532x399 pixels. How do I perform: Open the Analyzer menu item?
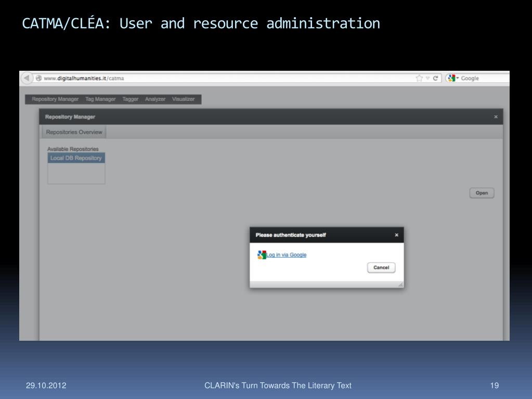click(155, 99)
